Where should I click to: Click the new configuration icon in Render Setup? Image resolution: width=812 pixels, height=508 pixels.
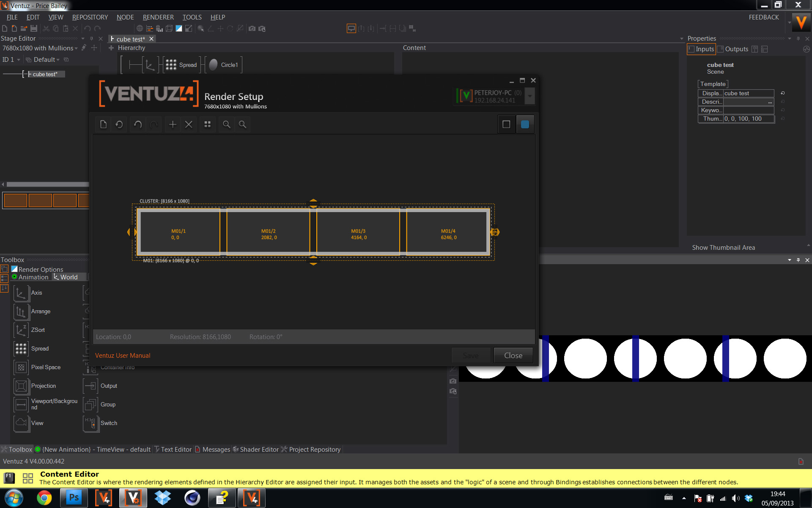(x=103, y=124)
